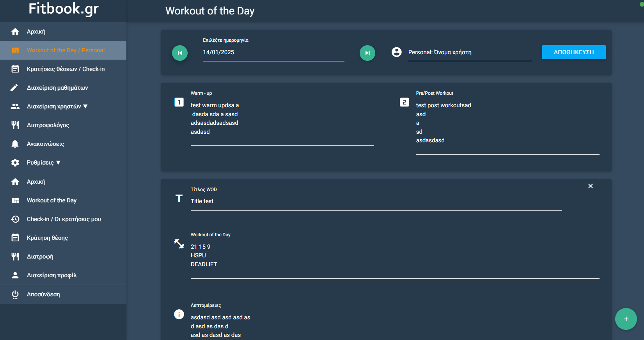Select Workout of the Day / Personal
644x340 pixels.
(x=66, y=50)
